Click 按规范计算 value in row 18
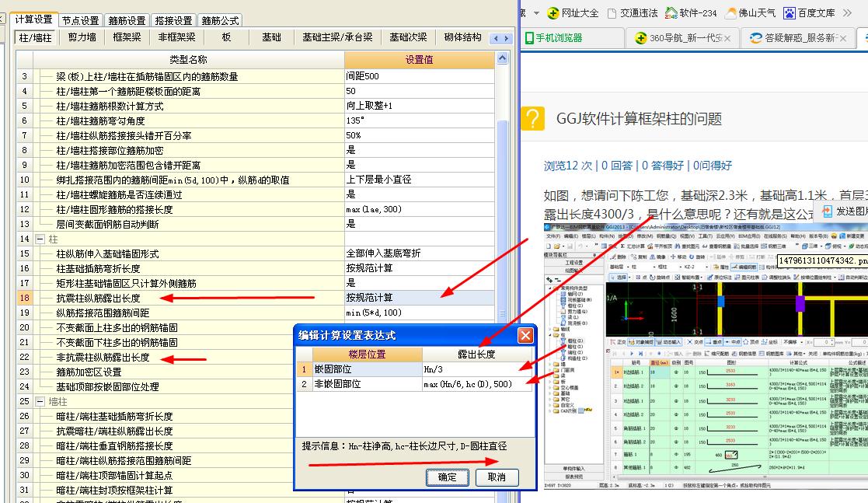Image resolution: width=868 pixels, height=503 pixels. [x=419, y=298]
